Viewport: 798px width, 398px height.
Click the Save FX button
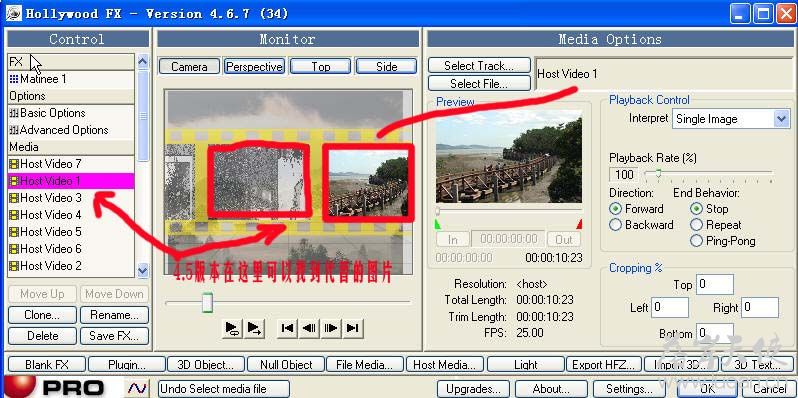point(115,335)
